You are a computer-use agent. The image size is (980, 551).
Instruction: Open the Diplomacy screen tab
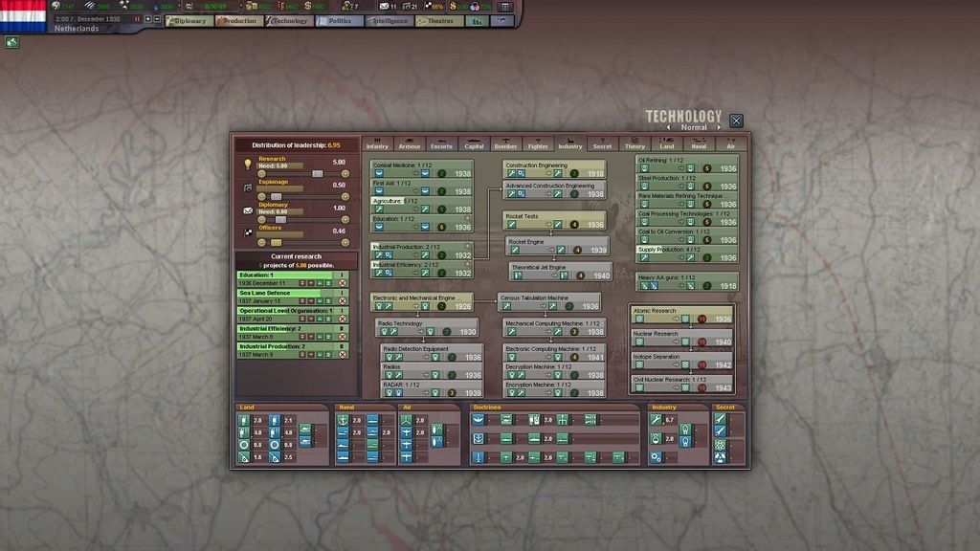189,21
